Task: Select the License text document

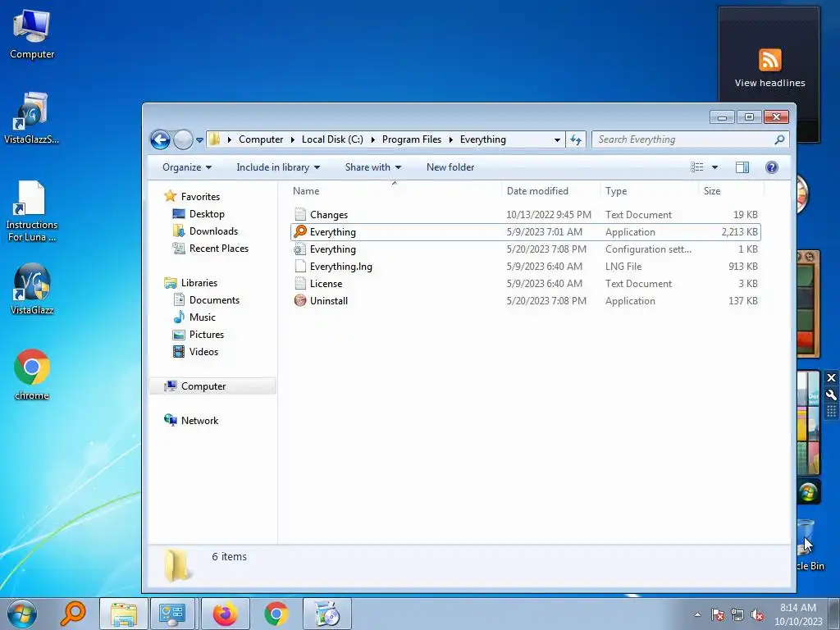Action: point(525,283)
